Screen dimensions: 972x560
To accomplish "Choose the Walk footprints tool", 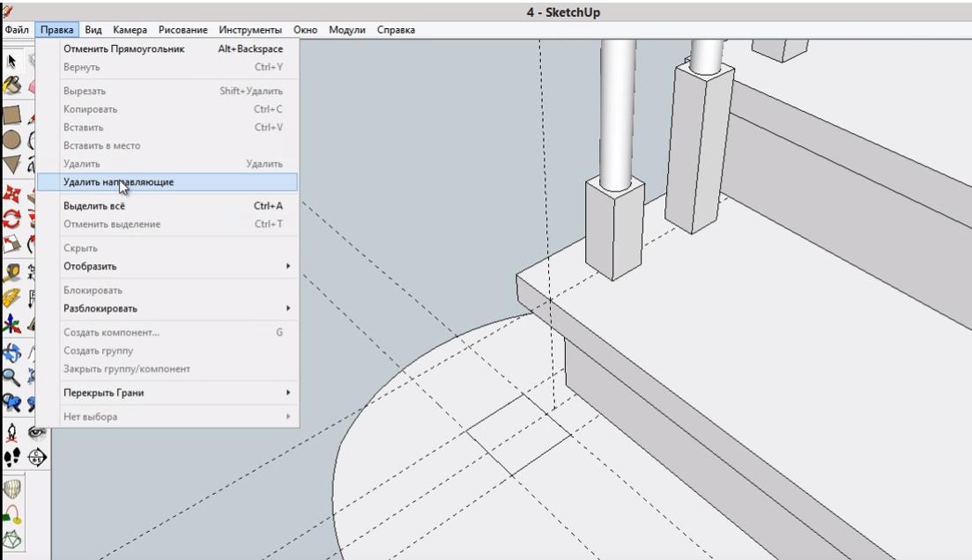I will (x=12, y=456).
